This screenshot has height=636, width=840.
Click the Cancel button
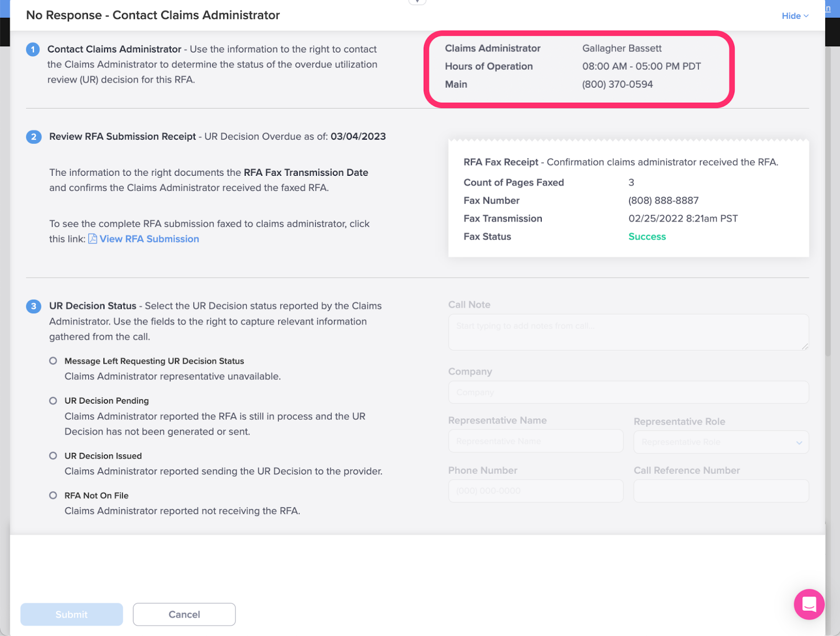pyautogui.click(x=184, y=614)
